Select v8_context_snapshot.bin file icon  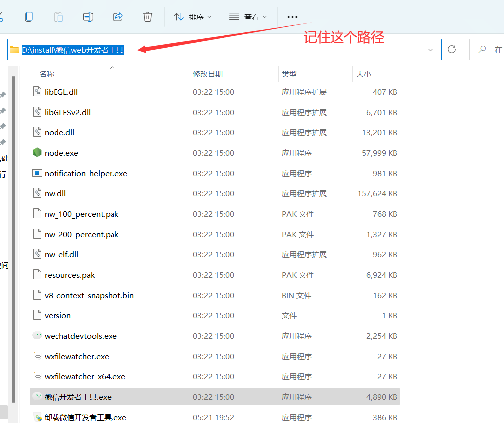click(37, 295)
